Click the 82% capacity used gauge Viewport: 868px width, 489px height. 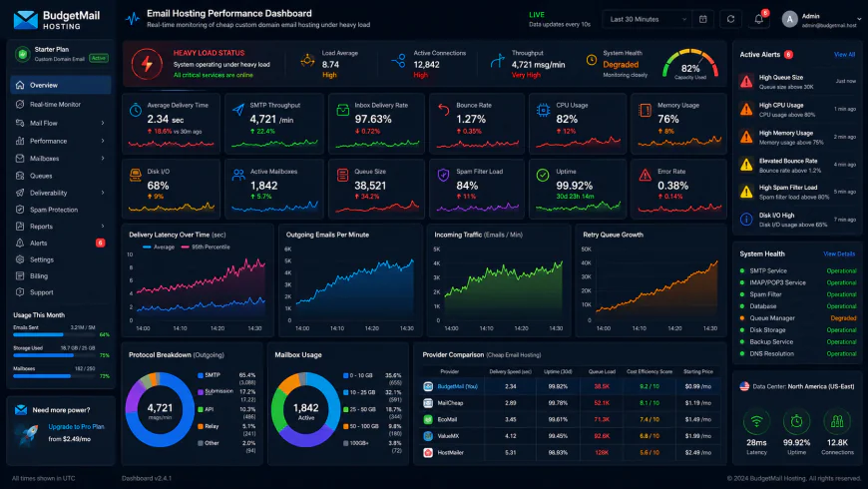point(690,64)
